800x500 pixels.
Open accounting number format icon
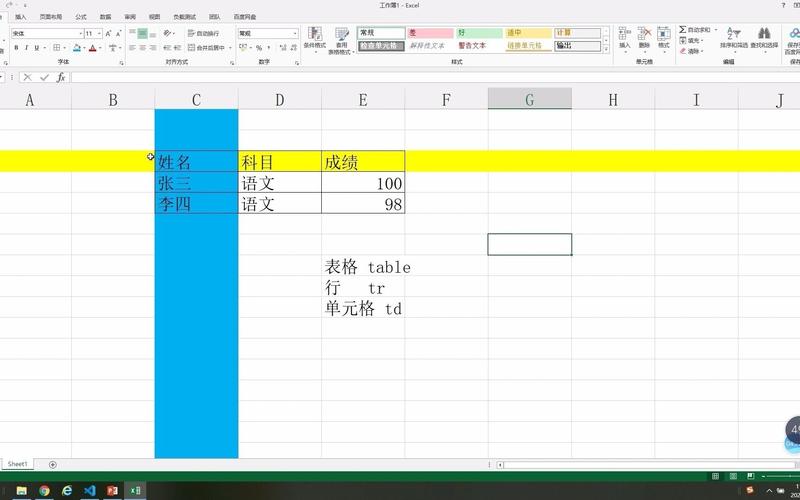pos(243,47)
